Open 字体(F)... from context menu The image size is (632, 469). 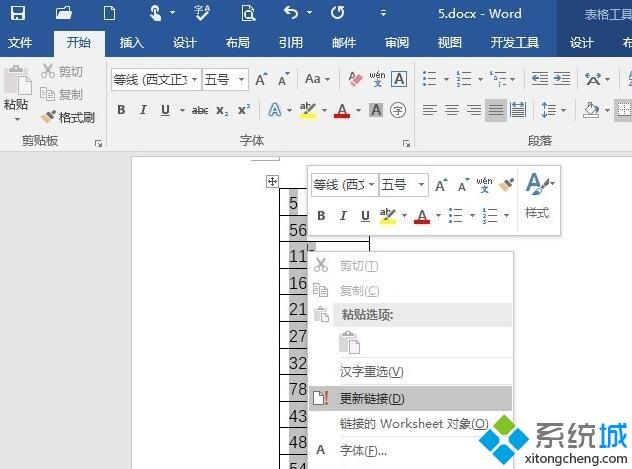point(410,450)
